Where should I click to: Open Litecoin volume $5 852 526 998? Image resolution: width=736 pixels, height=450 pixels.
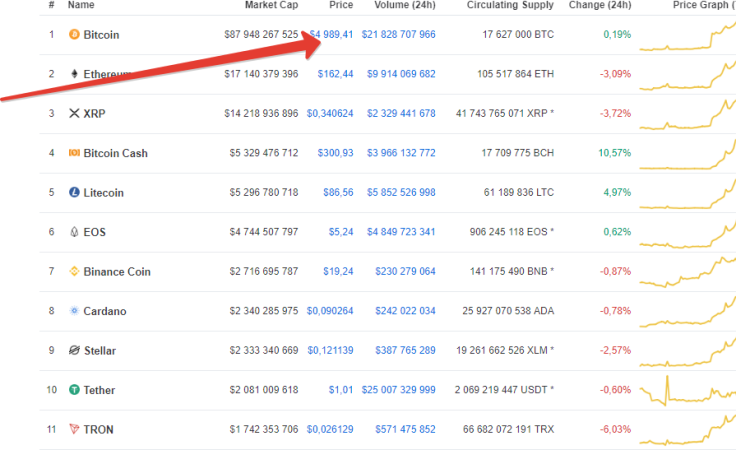(401, 192)
